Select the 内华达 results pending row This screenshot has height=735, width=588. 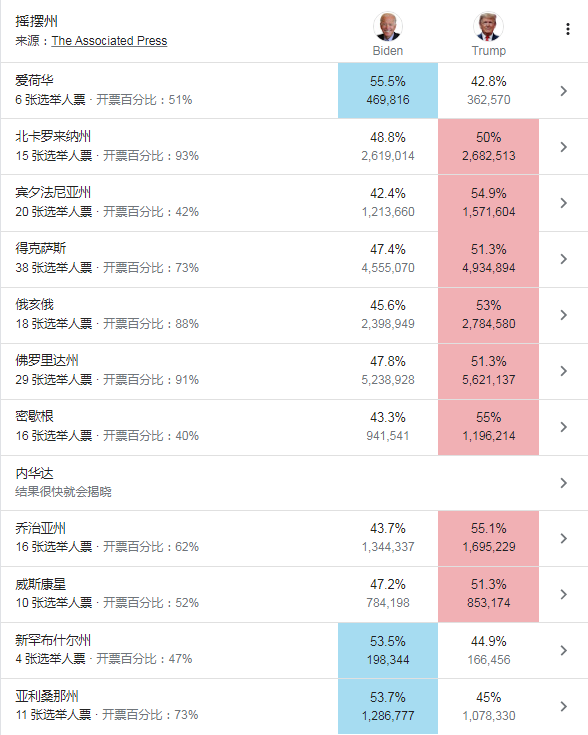[x=294, y=483]
